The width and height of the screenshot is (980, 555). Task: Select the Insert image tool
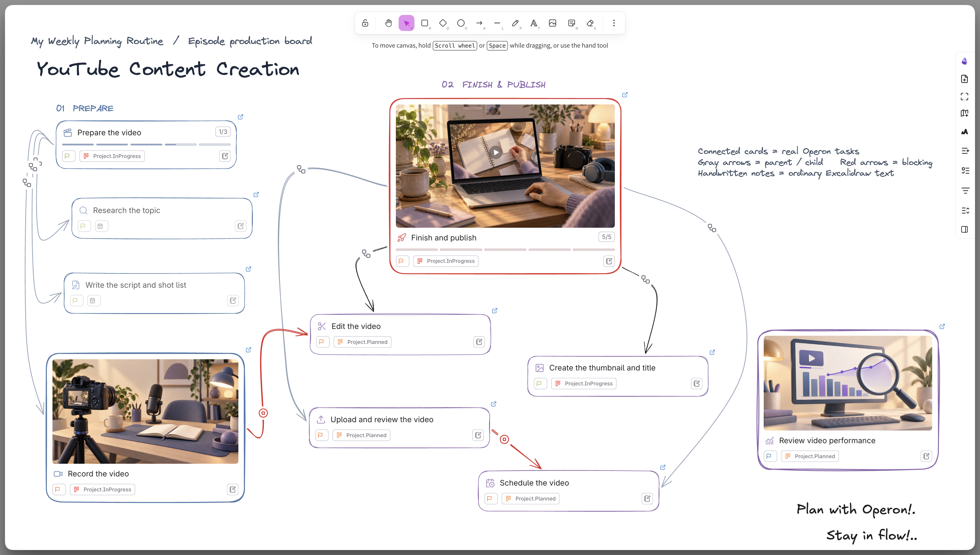(x=552, y=23)
